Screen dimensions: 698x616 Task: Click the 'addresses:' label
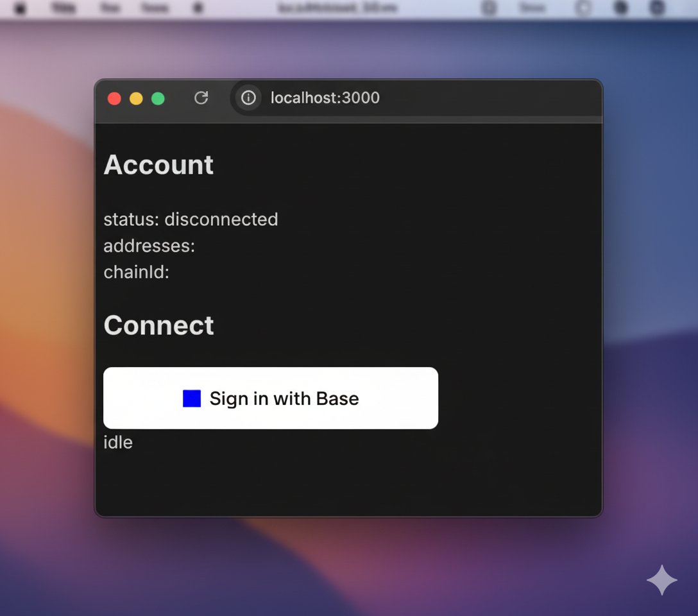coord(149,246)
